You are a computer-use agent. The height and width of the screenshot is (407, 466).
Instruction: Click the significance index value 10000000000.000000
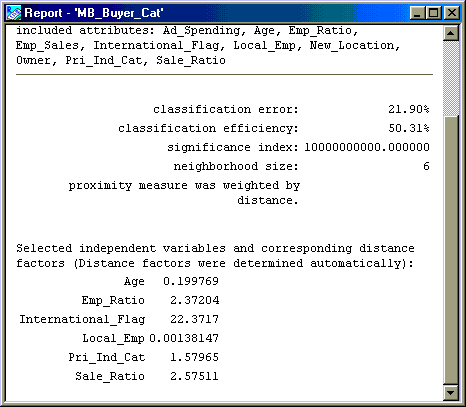pyautogui.click(x=367, y=147)
